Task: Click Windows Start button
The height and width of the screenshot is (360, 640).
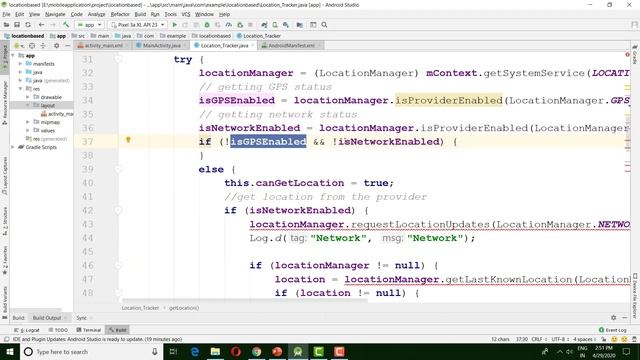Action: click(10, 351)
